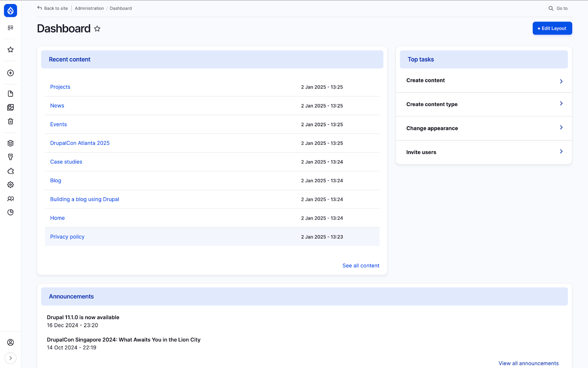
Task: Open Appearance paintbrush icon in sidebar
Action: point(10,157)
